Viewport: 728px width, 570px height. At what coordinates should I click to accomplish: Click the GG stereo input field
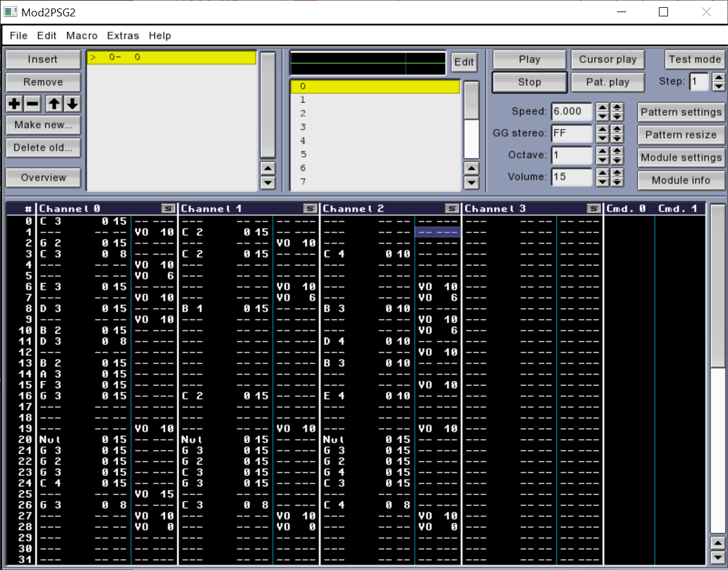coord(572,133)
